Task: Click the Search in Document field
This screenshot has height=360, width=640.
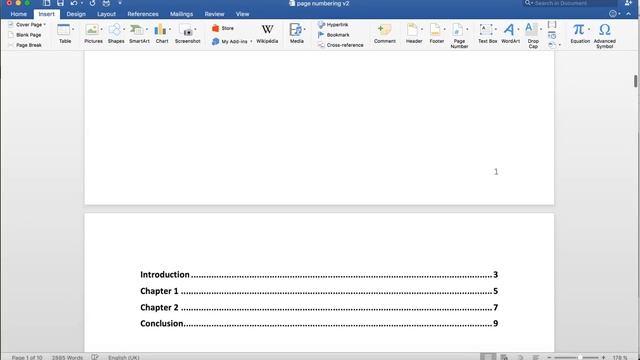Action: pos(569,3)
